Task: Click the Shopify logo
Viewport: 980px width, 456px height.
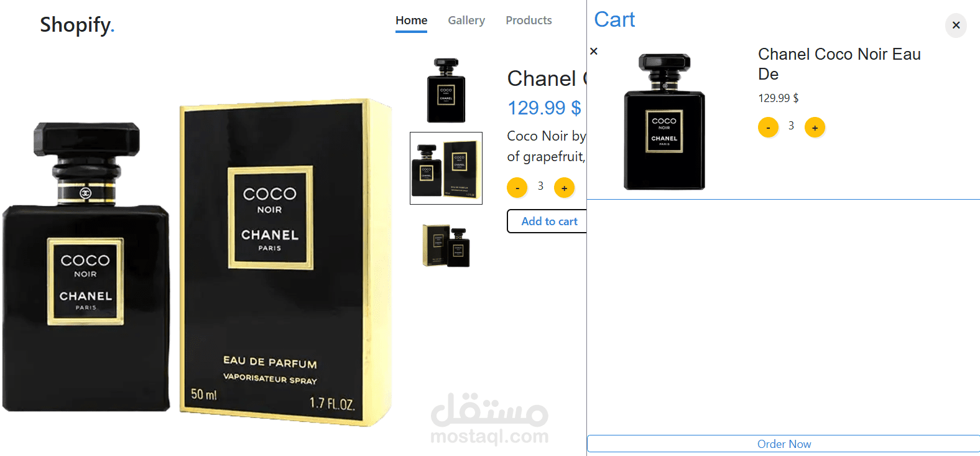Action: (77, 25)
